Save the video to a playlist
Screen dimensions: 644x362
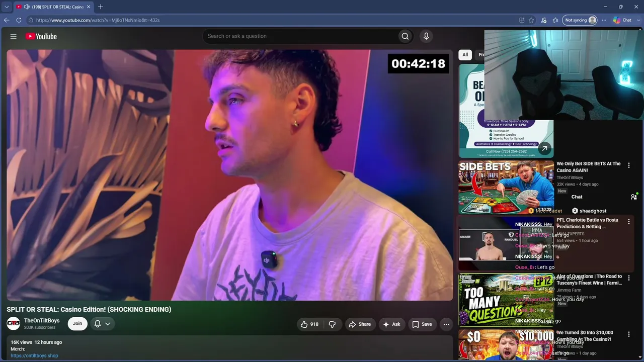(x=422, y=324)
